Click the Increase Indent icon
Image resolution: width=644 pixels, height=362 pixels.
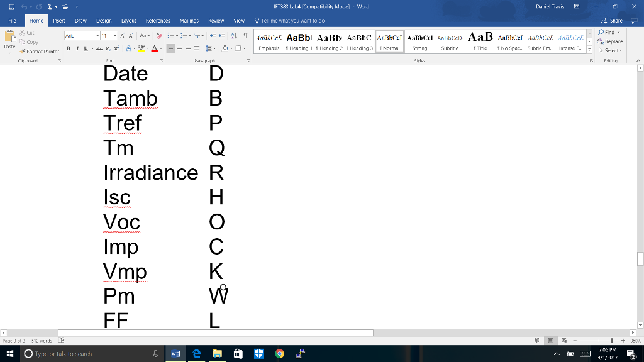tap(223, 36)
